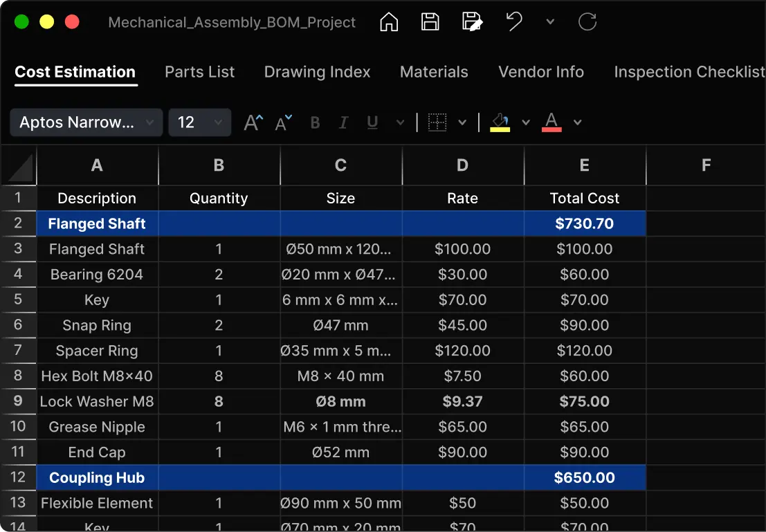766x532 pixels.
Task: Select column E header
Action: click(x=585, y=165)
